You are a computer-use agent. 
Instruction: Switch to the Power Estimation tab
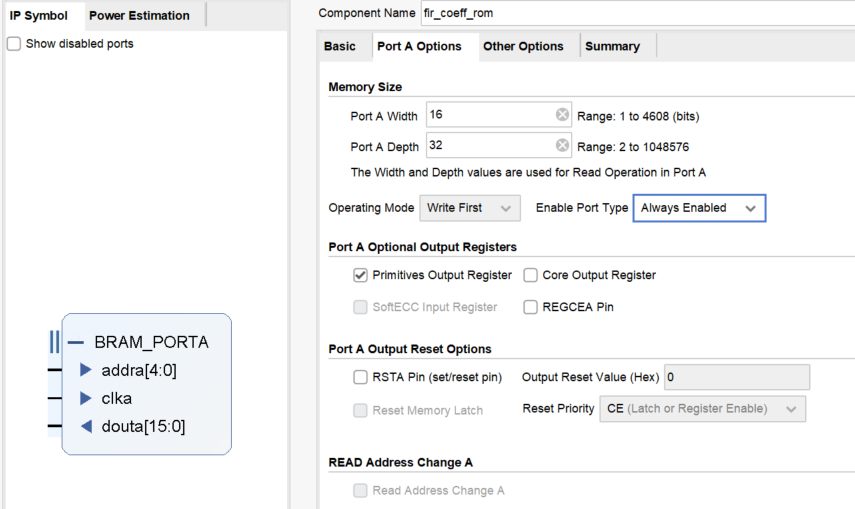pos(140,15)
